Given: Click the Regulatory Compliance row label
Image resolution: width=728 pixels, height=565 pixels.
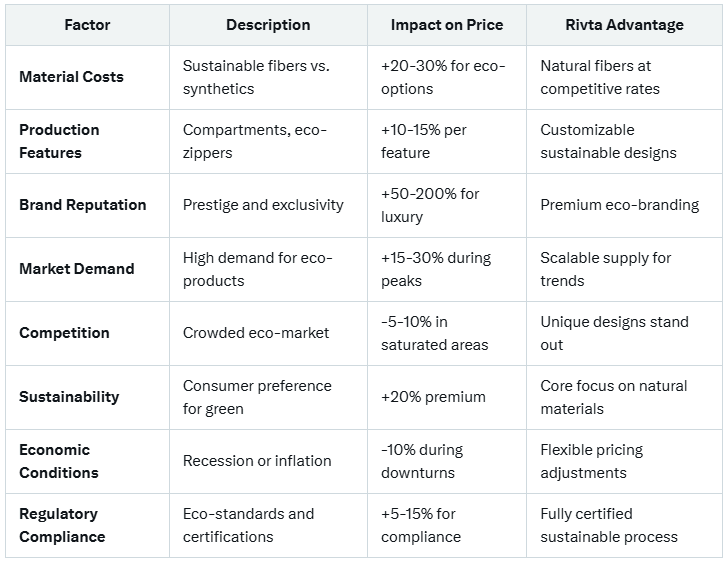Looking at the screenshot, I should 62,525.
